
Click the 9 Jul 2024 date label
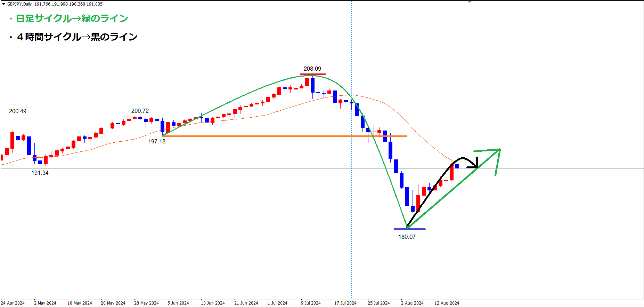(311, 303)
